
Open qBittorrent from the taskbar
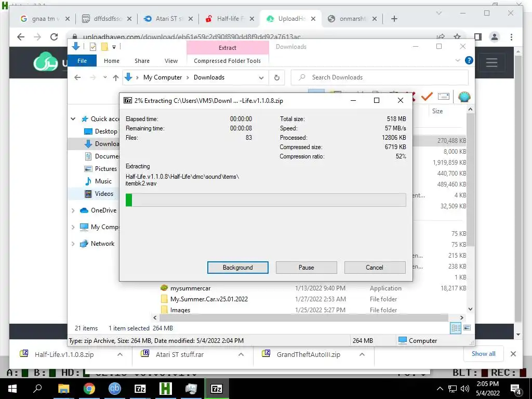115,389
